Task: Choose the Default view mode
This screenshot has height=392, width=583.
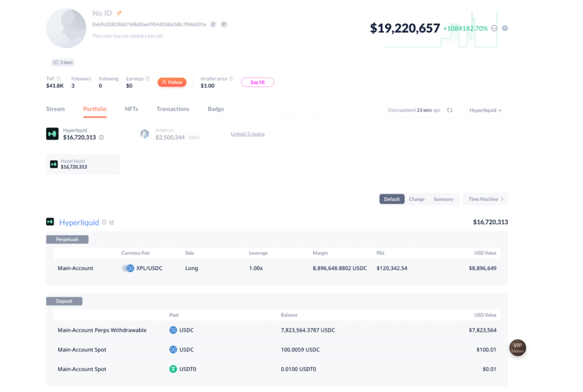Action: coord(392,199)
